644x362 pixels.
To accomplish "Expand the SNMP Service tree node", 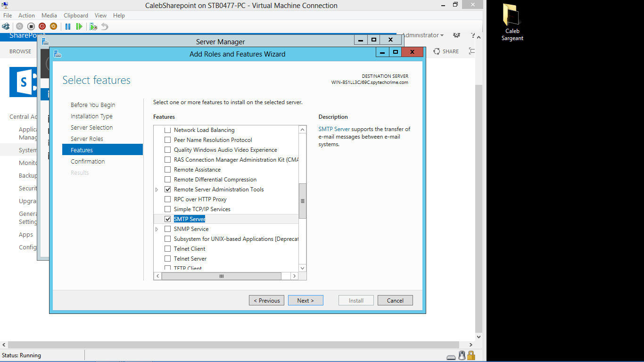I will pyautogui.click(x=157, y=229).
